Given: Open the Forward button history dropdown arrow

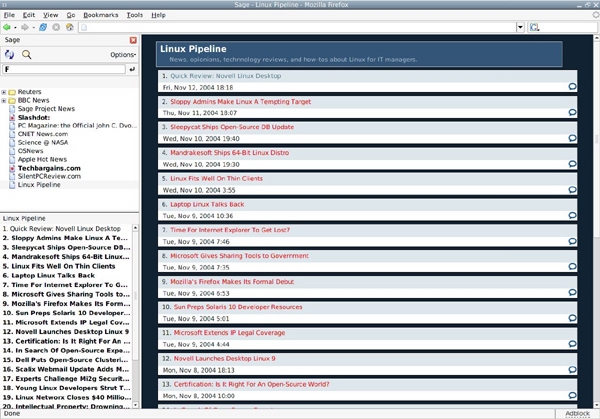Looking at the screenshot, I should (34, 28).
